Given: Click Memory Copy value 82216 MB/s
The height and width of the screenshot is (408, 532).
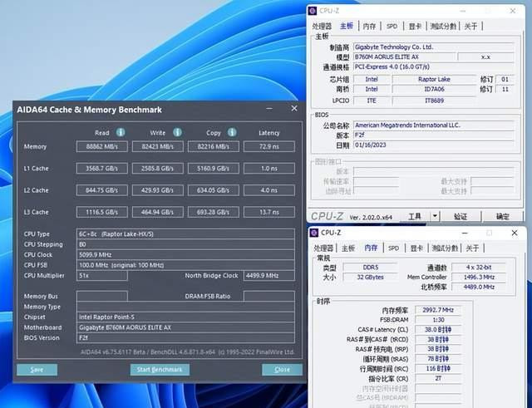Looking at the screenshot, I should point(214,146).
